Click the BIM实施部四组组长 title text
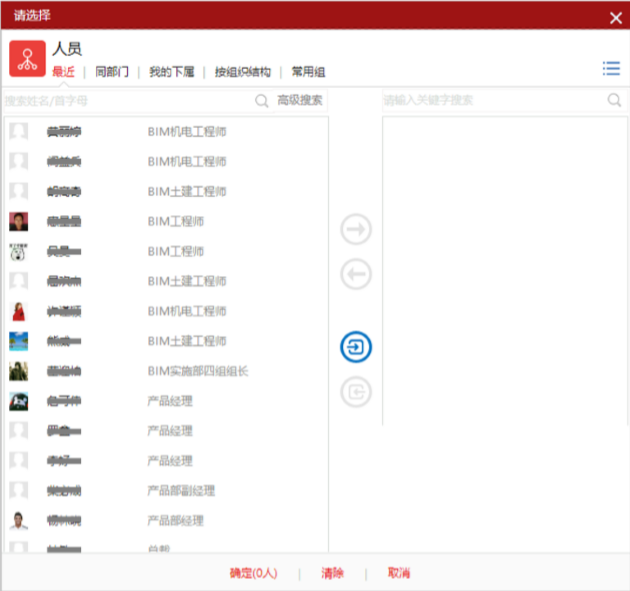Screen dimensions: 630x591 click(198, 371)
